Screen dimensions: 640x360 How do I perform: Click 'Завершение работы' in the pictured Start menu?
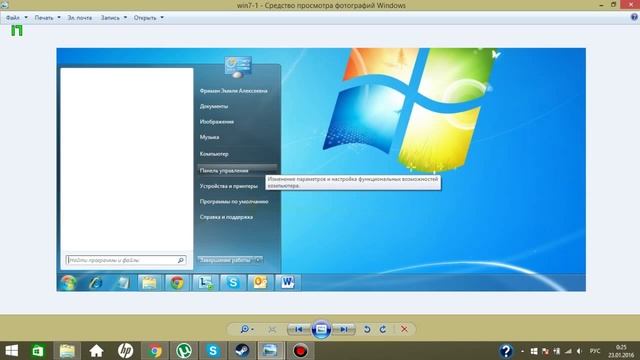(x=225, y=260)
